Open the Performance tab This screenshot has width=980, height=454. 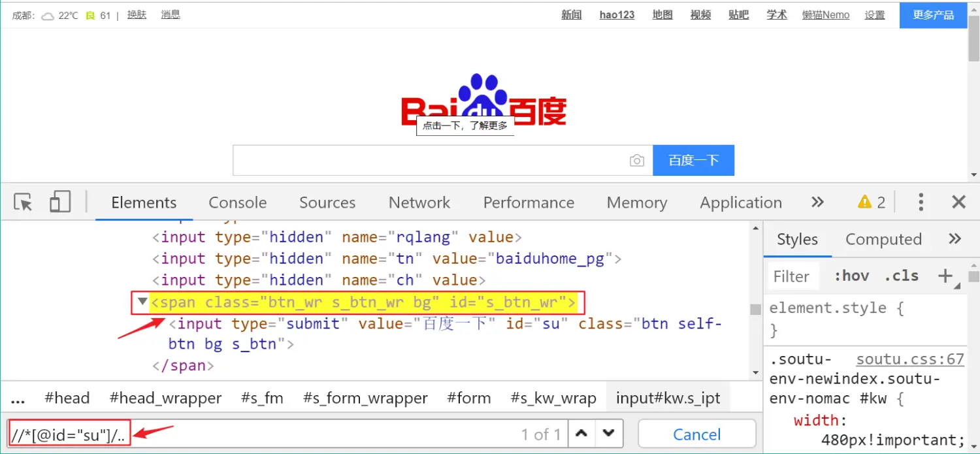tap(529, 203)
